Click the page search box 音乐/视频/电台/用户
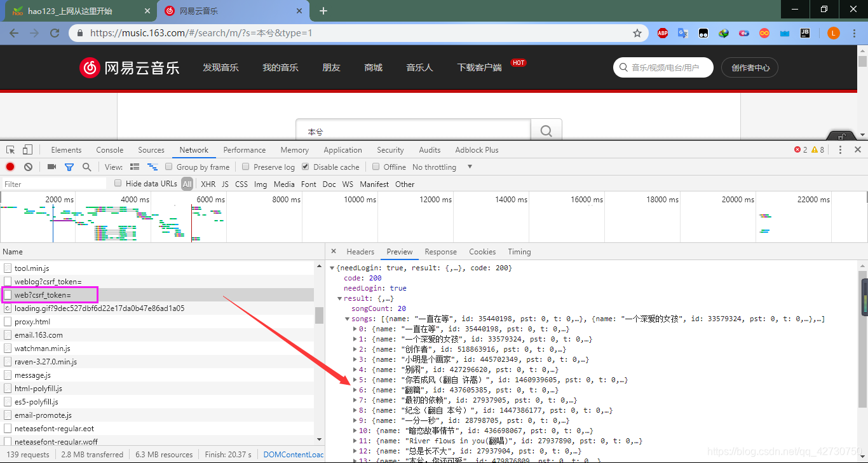 pyautogui.click(x=663, y=67)
